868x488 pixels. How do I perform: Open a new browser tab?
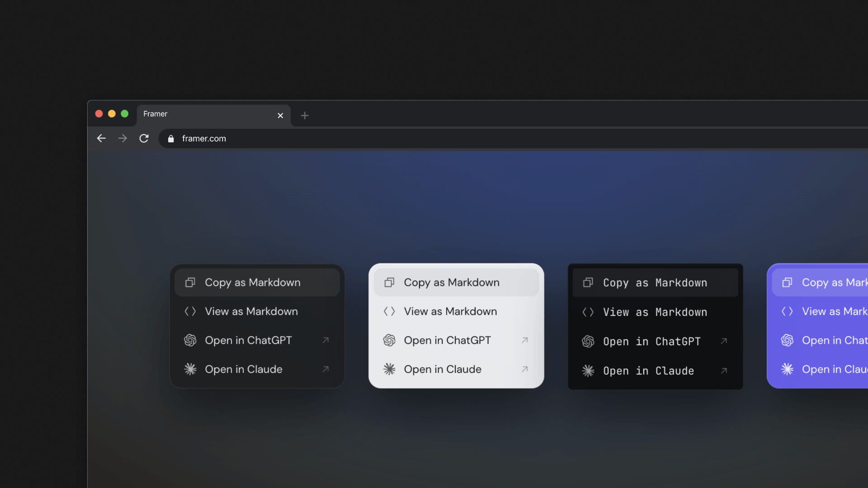[x=305, y=116]
